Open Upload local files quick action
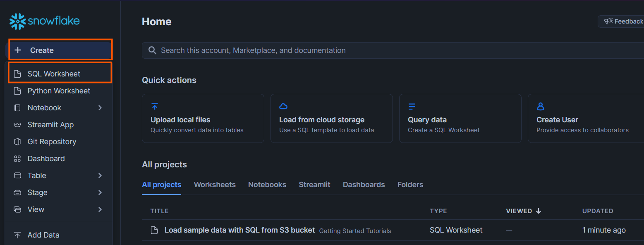Viewport: 644px width, 245px height. pyautogui.click(x=203, y=118)
